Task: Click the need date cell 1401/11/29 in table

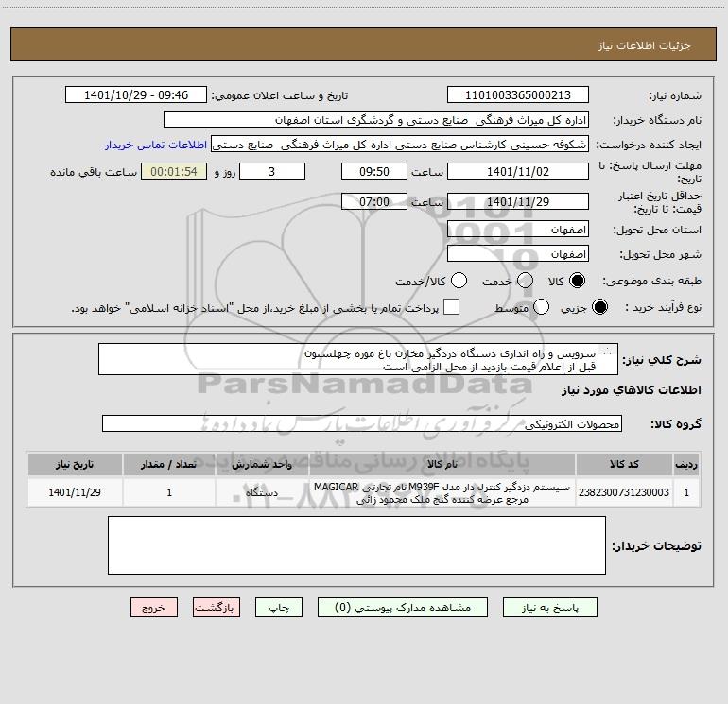Action: pos(75,492)
